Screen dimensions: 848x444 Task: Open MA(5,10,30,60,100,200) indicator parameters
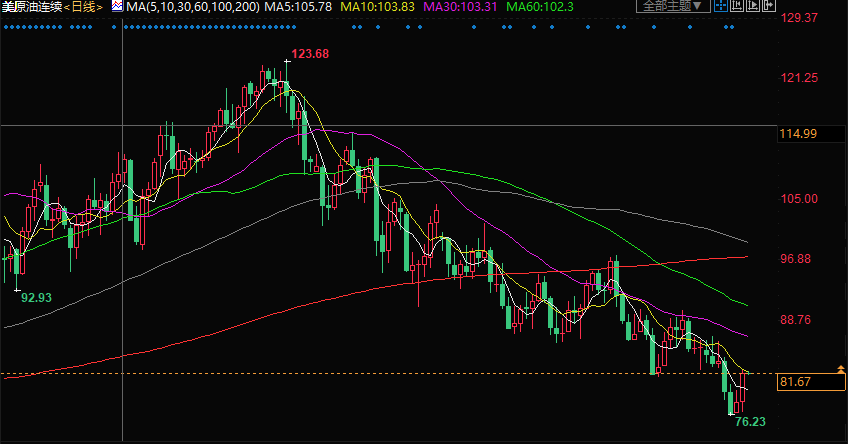tap(191, 7)
